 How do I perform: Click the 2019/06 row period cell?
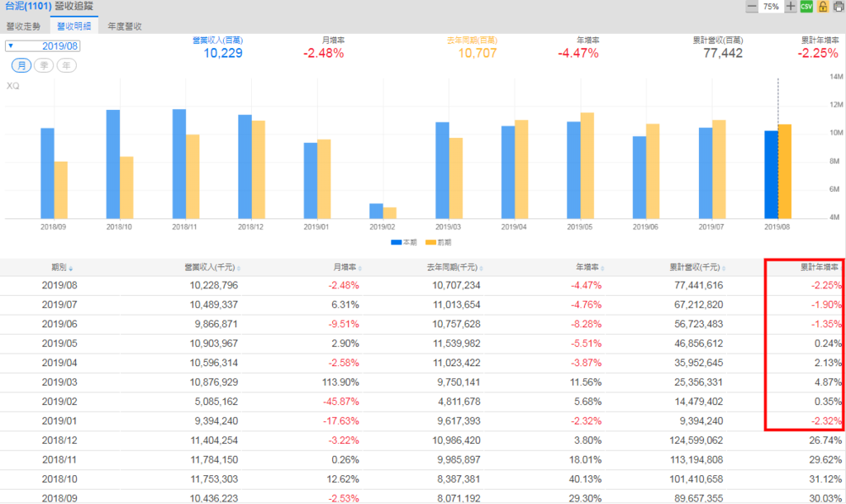point(59,324)
